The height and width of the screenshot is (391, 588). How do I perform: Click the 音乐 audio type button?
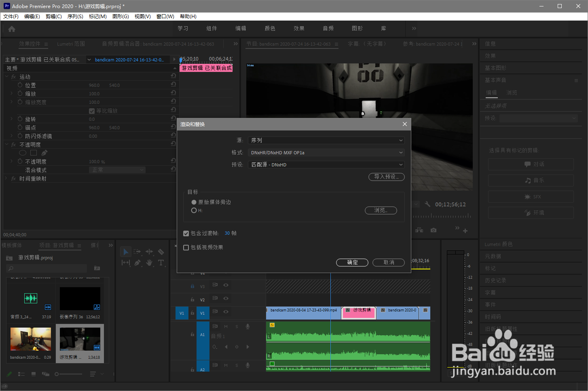[x=531, y=181]
